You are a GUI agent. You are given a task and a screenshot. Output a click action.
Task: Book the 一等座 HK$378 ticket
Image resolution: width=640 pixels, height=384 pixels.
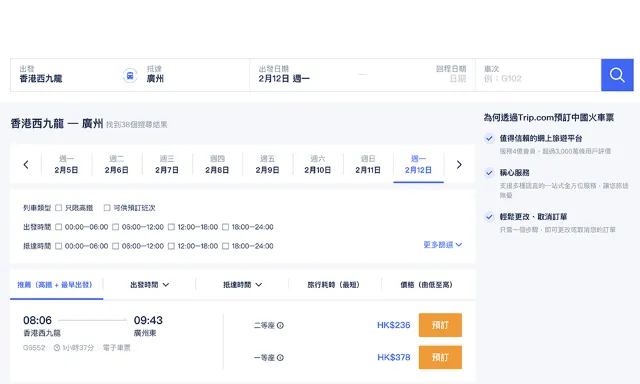tap(440, 357)
